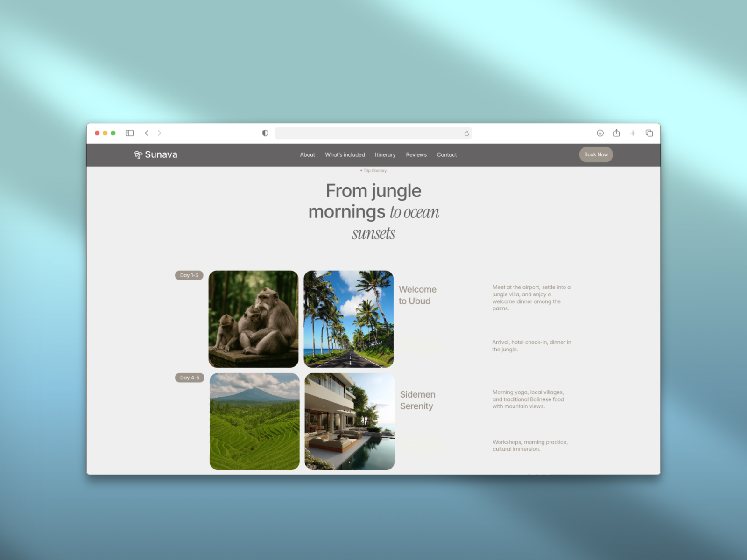Open the Contact nav item
This screenshot has width=747, height=560.
[447, 155]
